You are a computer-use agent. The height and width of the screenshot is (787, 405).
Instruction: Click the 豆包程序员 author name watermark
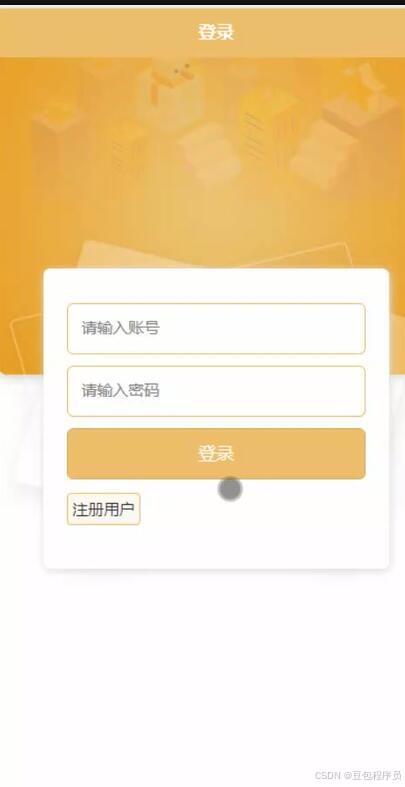click(377, 775)
